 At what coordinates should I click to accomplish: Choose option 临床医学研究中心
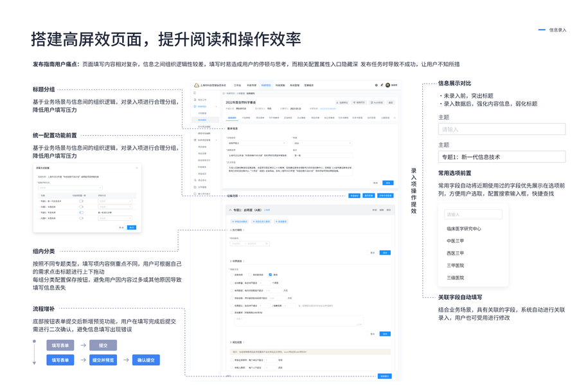click(x=463, y=228)
